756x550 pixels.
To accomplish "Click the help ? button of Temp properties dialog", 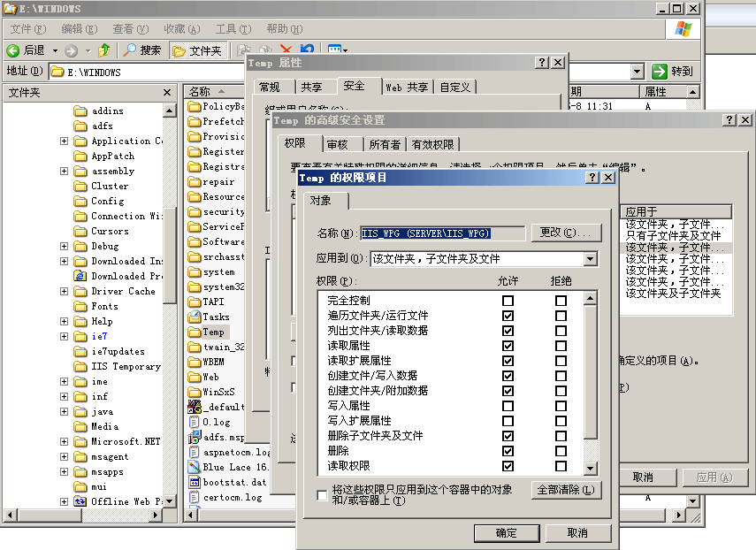I will [542, 62].
